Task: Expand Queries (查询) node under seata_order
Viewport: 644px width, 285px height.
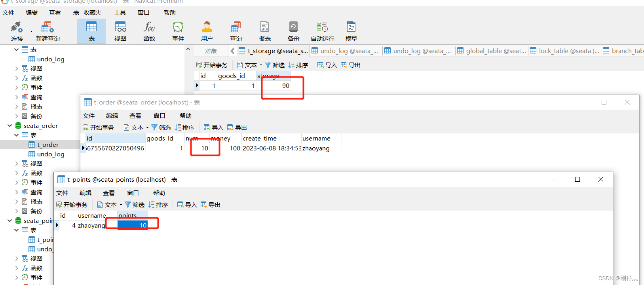Action: [16, 192]
